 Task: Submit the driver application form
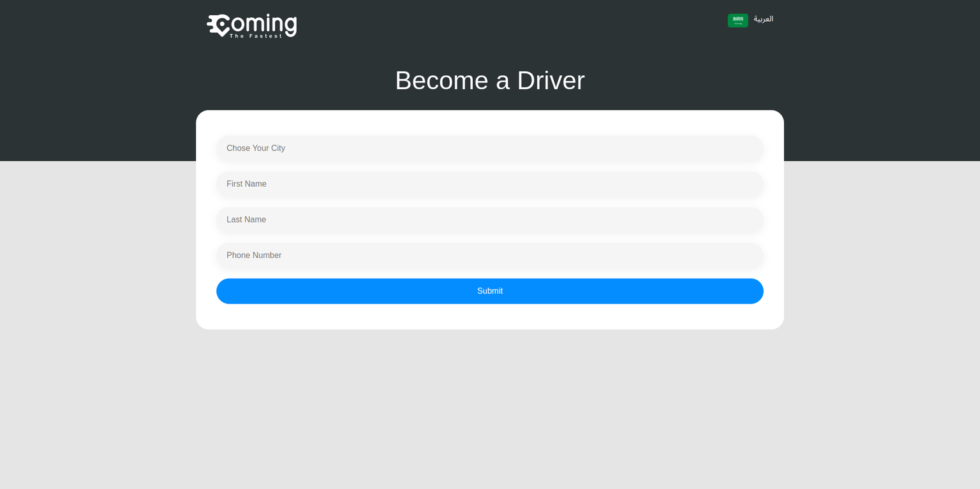coord(489,291)
